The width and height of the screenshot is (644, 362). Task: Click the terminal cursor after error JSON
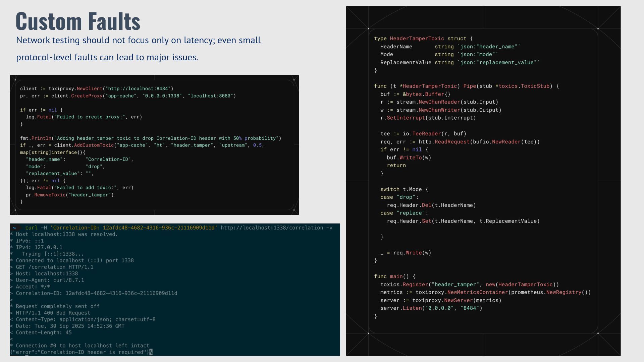click(151, 352)
